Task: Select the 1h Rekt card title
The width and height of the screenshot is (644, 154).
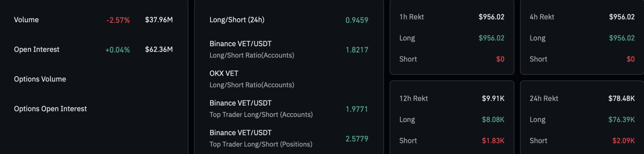Action: pyautogui.click(x=411, y=17)
